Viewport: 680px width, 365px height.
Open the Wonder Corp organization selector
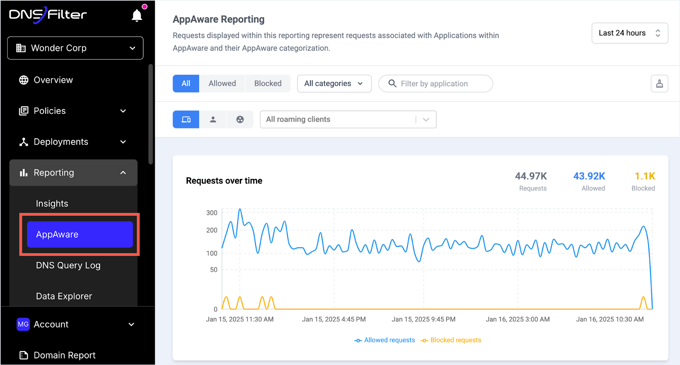click(x=75, y=48)
